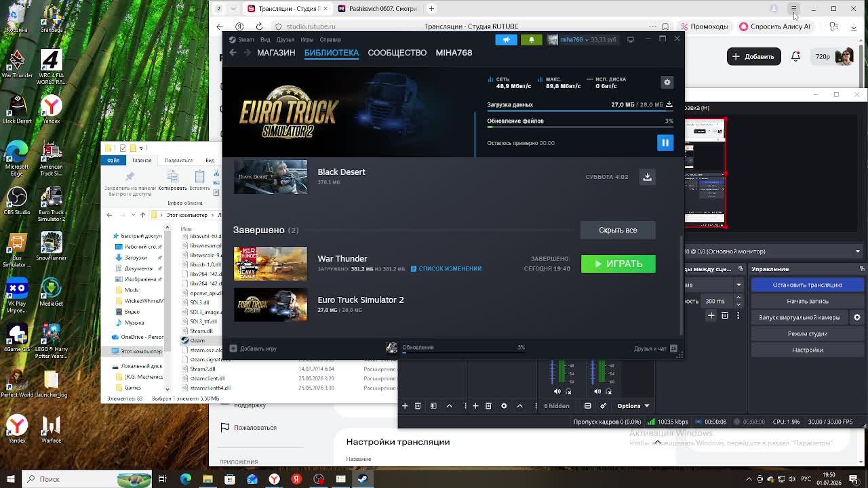Queue Black Desert download with arrow icon
This screenshot has width=868, height=488.
coord(647,177)
